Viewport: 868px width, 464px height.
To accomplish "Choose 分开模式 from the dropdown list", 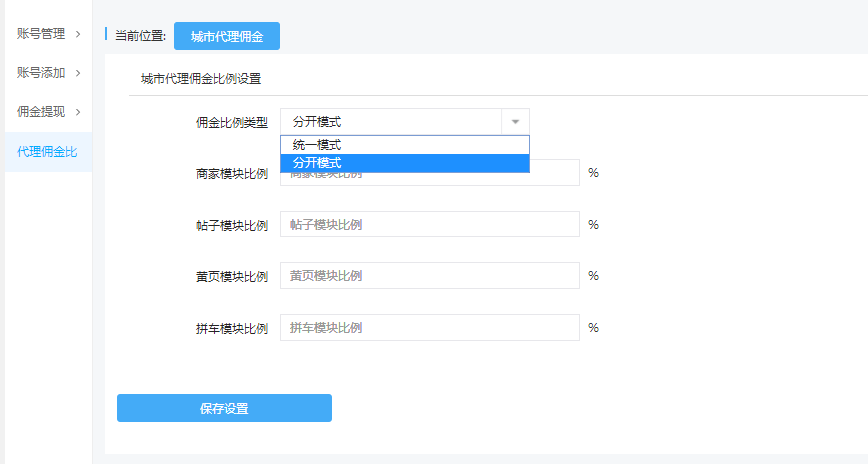I will pyautogui.click(x=405, y=163).
